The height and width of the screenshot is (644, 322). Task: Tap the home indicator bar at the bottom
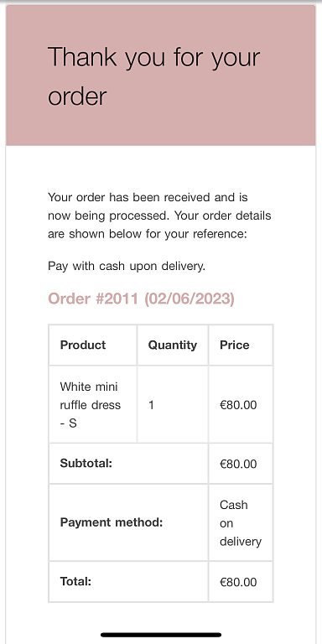(161, 635)
